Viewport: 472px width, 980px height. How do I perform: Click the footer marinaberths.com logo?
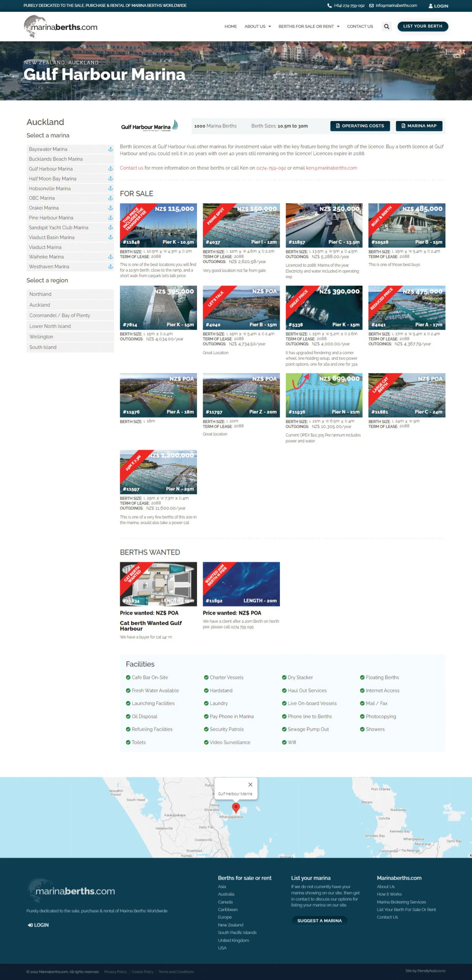[x=72, y=891]
